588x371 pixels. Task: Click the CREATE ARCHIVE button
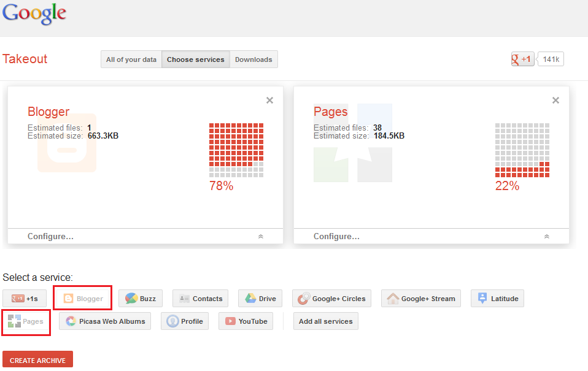[38, 360]
